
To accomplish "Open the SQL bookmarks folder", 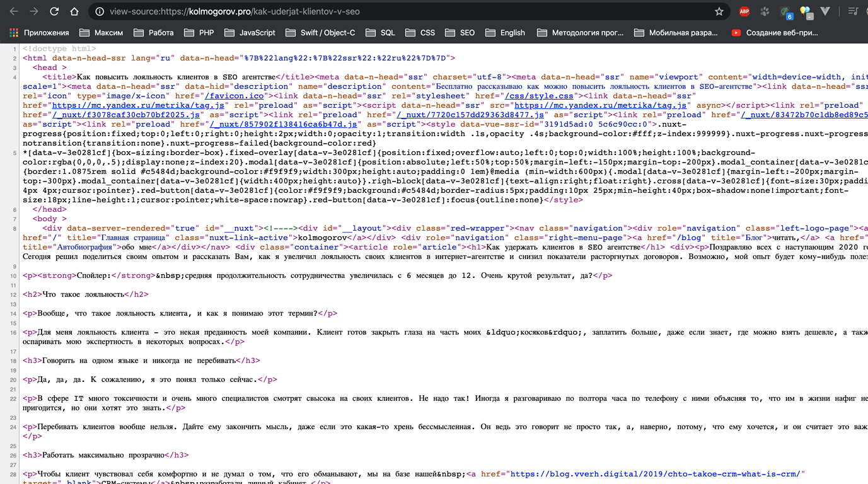I will point(381,33).
